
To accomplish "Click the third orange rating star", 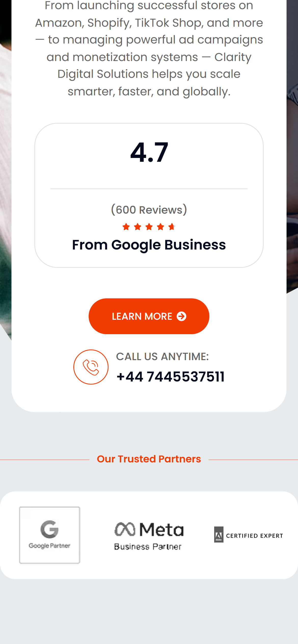I will coord(149,227).
